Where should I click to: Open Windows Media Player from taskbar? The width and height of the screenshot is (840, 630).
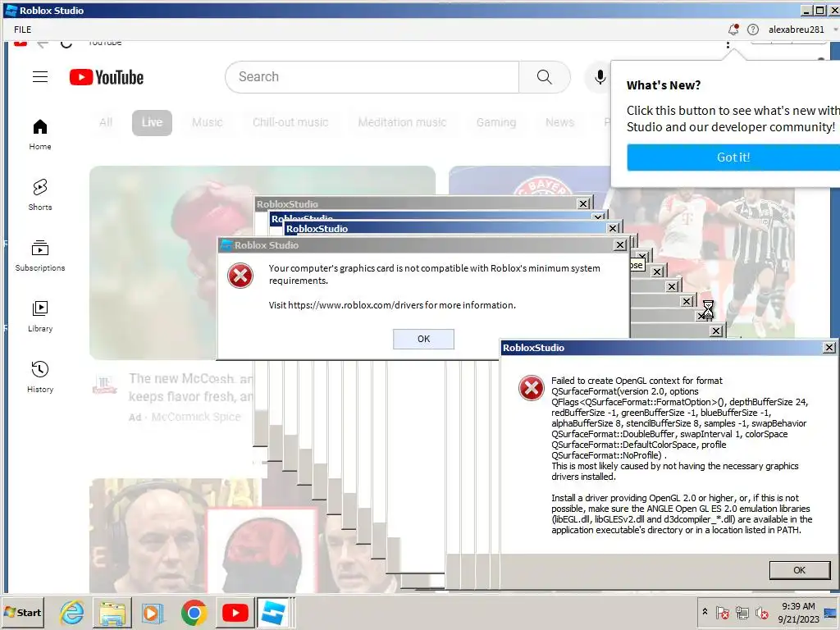tap(152, 612)
